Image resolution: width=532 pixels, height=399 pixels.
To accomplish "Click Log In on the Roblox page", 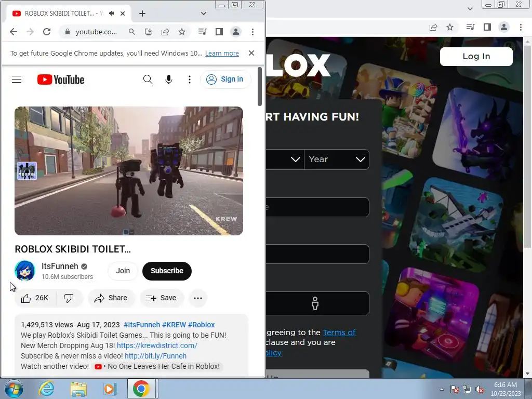I will (x=476, y=56).
